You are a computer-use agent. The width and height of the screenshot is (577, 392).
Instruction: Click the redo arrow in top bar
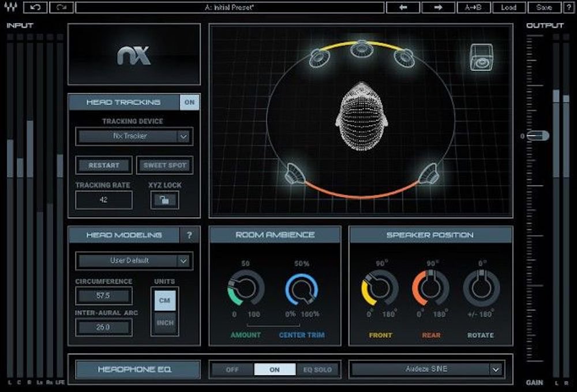coord(61,7)
